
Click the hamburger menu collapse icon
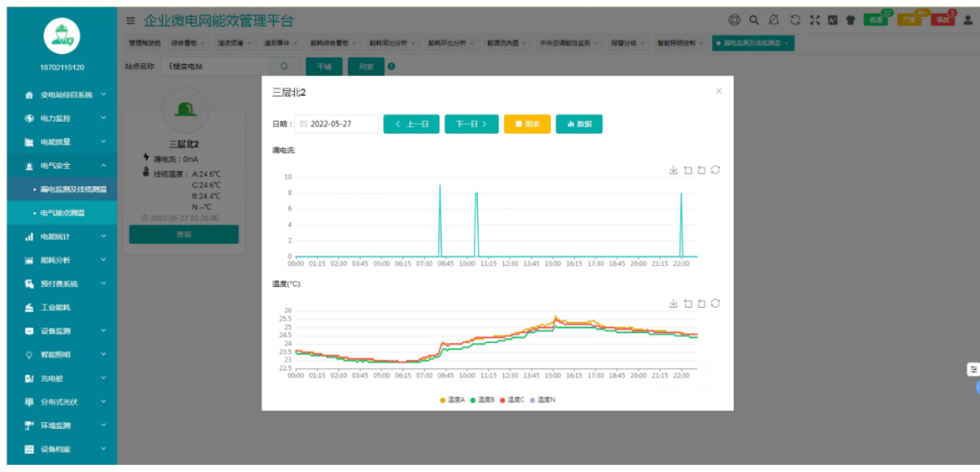pos(132,21)
